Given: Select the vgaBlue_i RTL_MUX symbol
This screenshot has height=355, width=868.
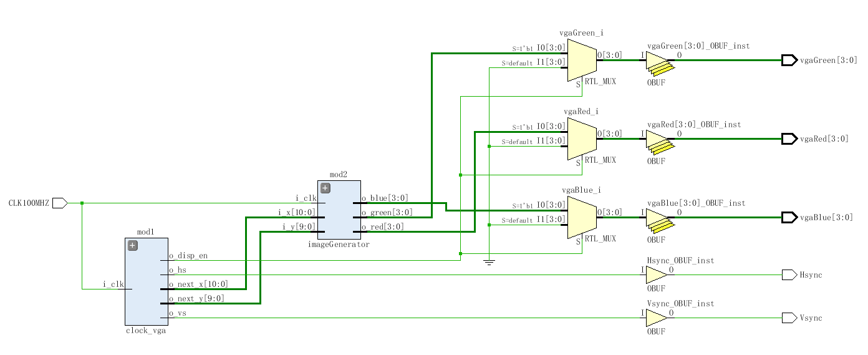Looking at the screenshot, I should 582,218.
